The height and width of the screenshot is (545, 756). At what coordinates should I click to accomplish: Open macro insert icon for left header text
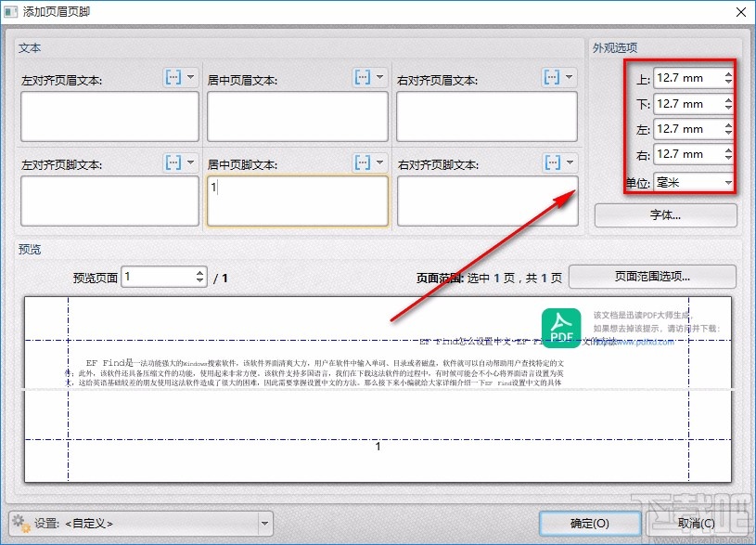173,77
